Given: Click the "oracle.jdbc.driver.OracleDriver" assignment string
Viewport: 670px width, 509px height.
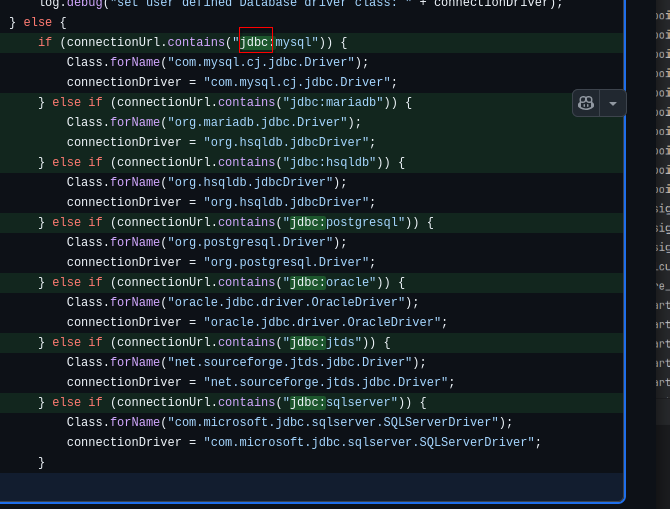Looking at the screenshot, I should coord(322,322).
